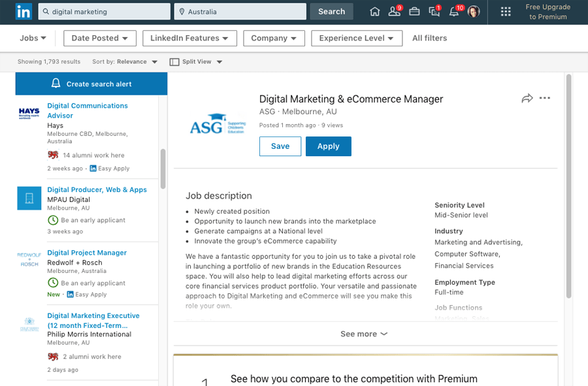Click the job title Digital Marketing & eCommerce Manager
The width and height of the screenshot is (588, 386).
(351, 99)
